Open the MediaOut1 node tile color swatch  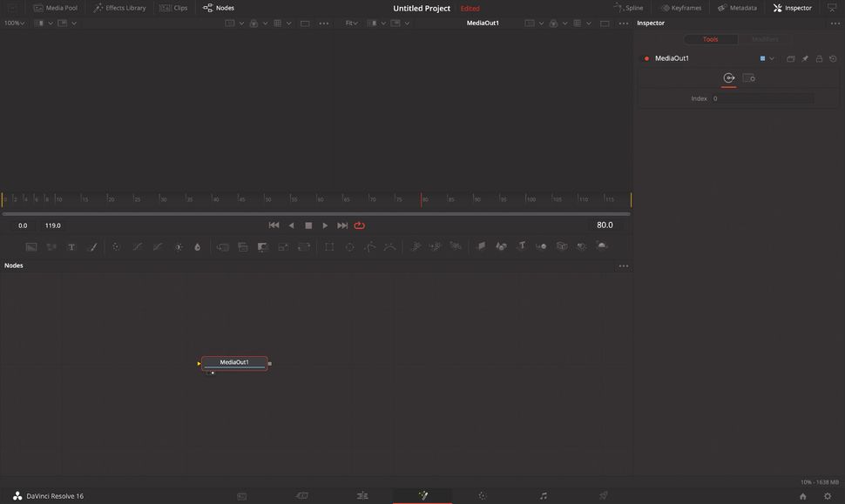pyautogui.click(x=763, y=58)
